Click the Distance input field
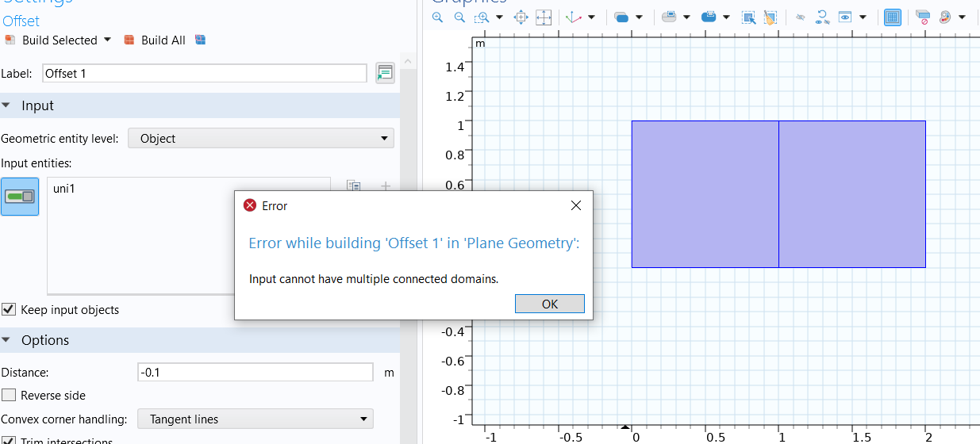980x444 pixels. (x=255, y=373)
